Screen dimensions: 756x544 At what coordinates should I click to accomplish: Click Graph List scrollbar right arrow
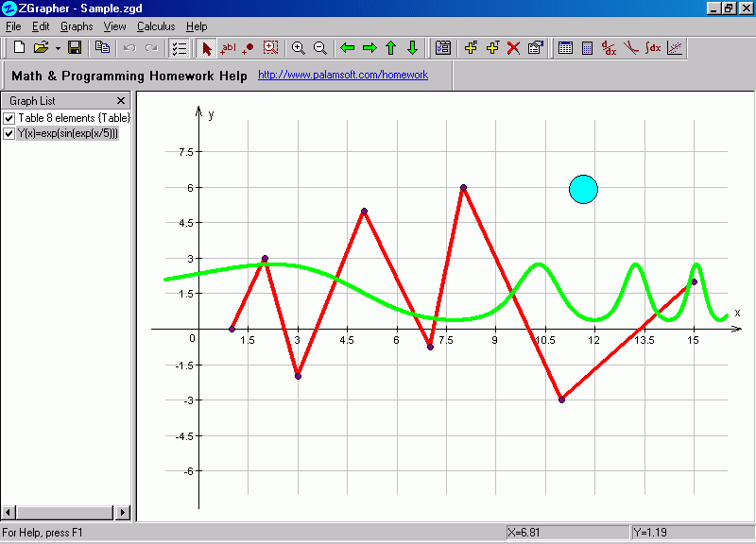123,512
